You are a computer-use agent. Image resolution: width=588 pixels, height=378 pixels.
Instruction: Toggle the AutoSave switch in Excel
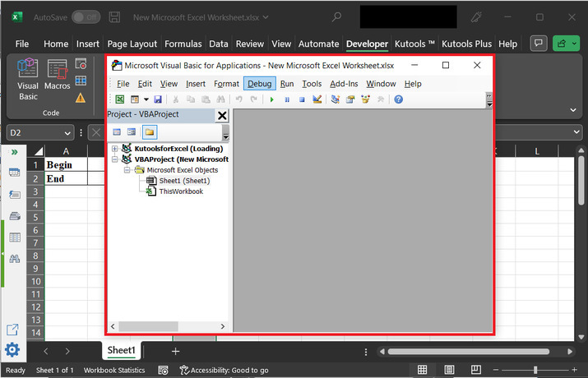coord(86,17)
